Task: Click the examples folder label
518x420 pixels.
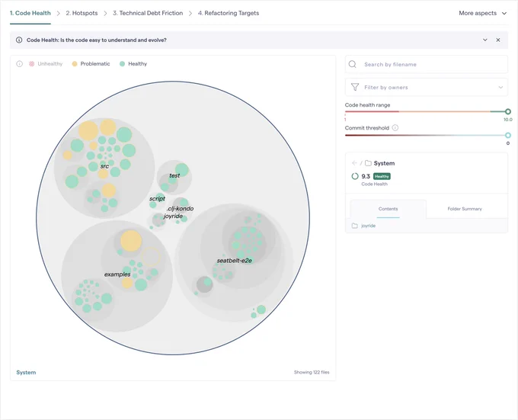Action: [x=117, y=274]
